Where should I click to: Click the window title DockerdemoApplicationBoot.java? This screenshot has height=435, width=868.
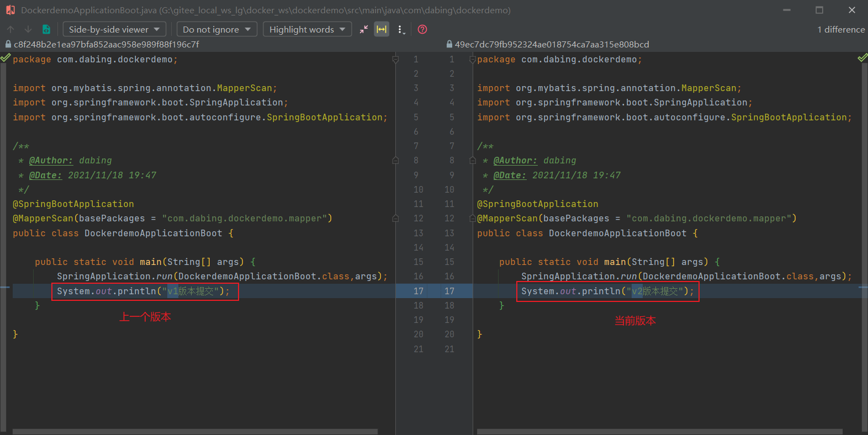pyautogui.click(x=89, y=10)
